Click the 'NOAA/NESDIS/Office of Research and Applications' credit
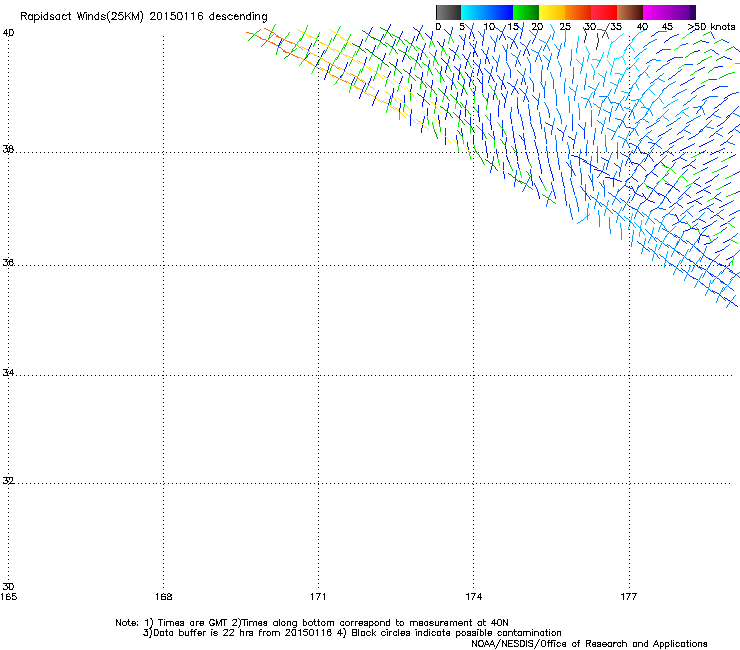This screenshot has width=740, height=650. (589, 644)
